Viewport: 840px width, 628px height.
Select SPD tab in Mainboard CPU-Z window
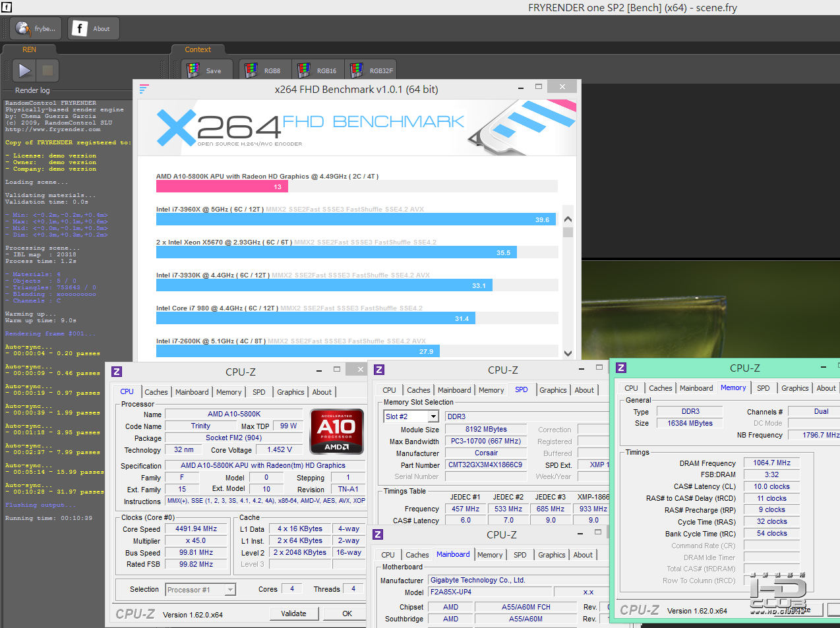[520, 555]
